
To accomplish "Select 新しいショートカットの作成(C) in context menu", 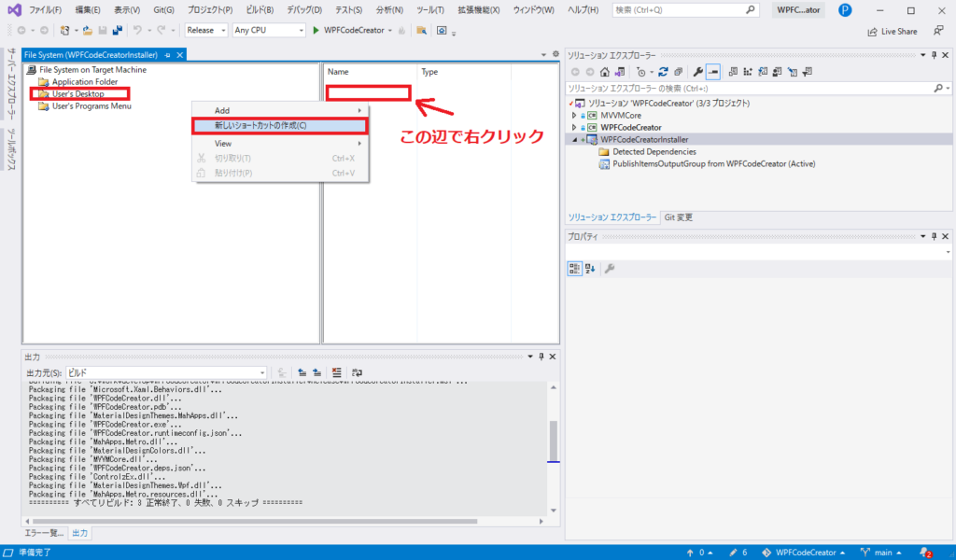I will click(280, 125).
